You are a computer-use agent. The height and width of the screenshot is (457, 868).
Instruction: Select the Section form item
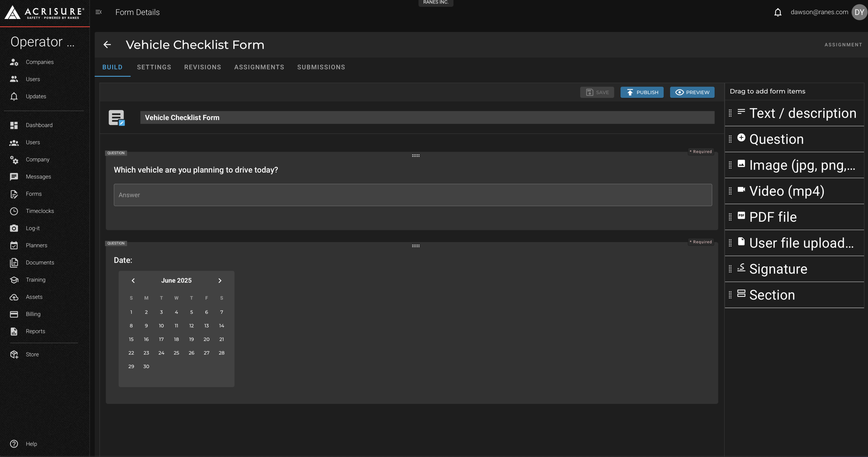click(x=794, y=295)
